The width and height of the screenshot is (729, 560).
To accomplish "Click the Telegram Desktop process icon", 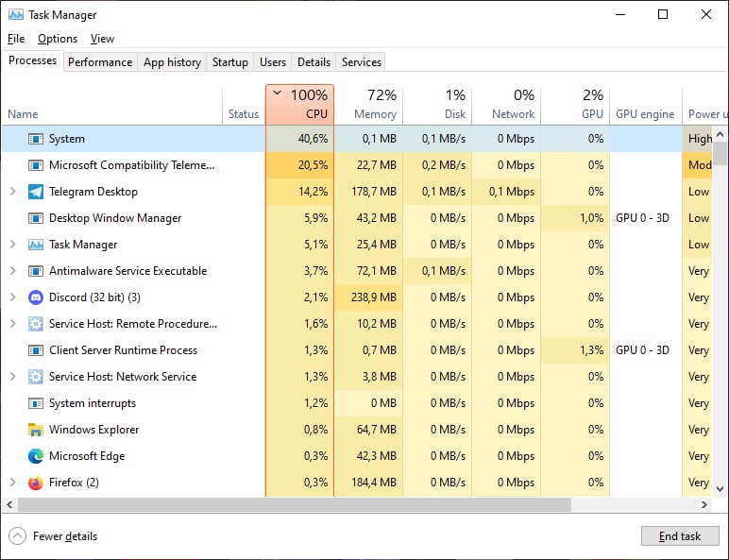I will 36,192.
